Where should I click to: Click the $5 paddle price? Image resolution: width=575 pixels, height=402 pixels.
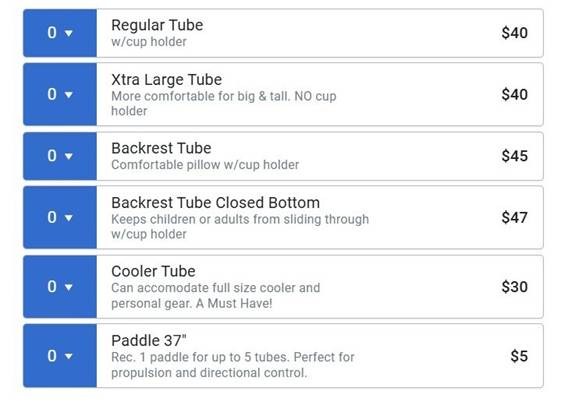[519, 356]
